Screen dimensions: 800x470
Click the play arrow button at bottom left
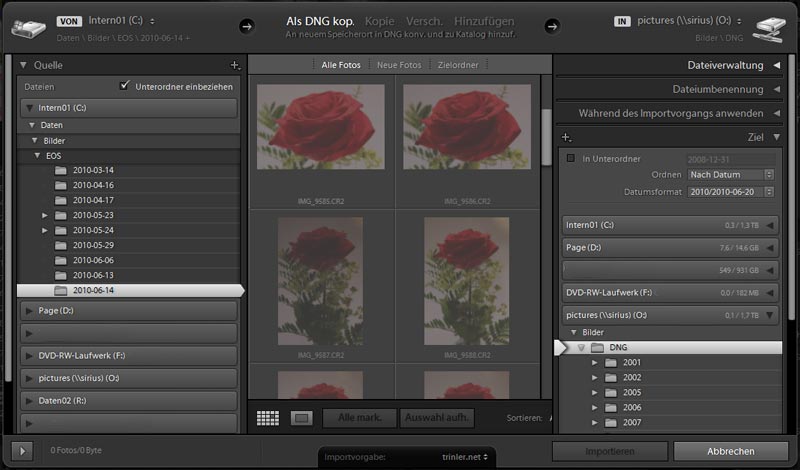(22, 451)
